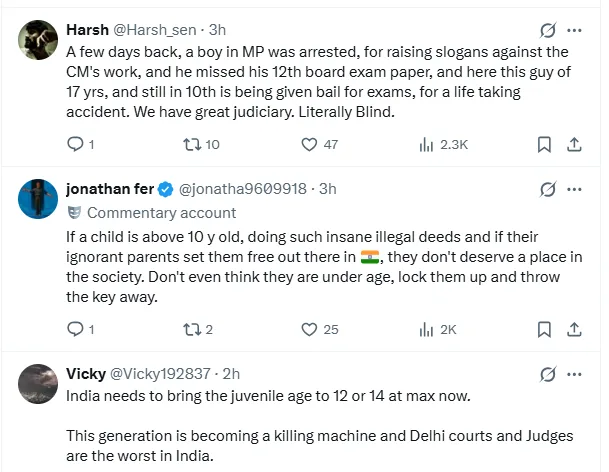Viewport: 609px width, 472px height.
Task: Reply to Harsh's tweet
Action: click(74, 144)
